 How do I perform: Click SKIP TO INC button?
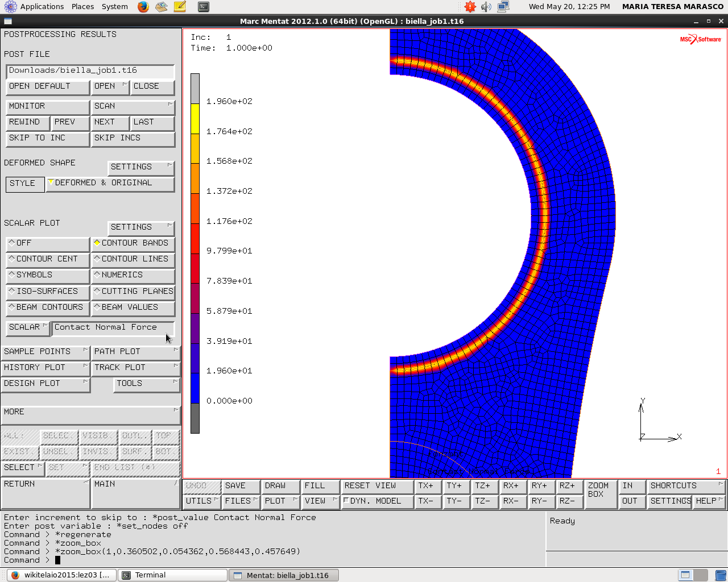click(x=48, y=138)
